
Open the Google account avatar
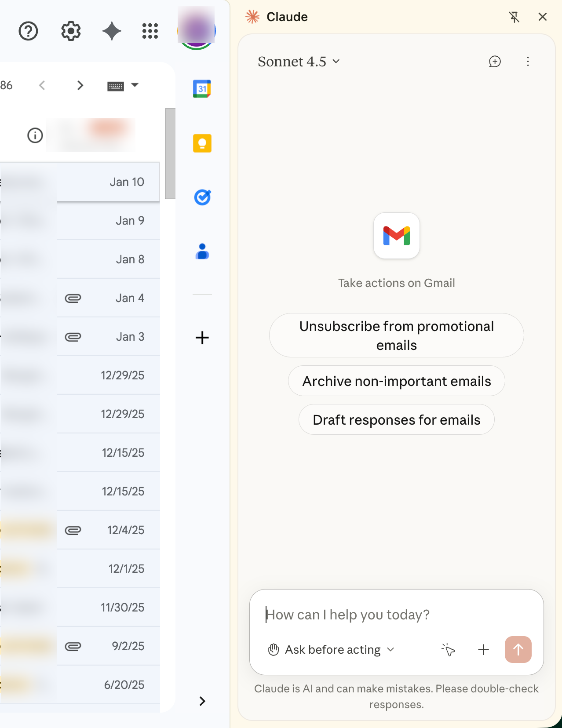click(x=197, y=31)
